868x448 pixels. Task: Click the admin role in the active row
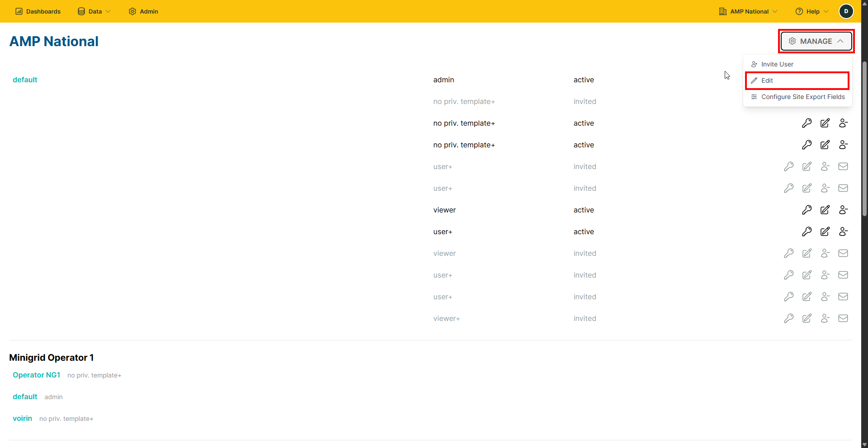tap(443, 80)
